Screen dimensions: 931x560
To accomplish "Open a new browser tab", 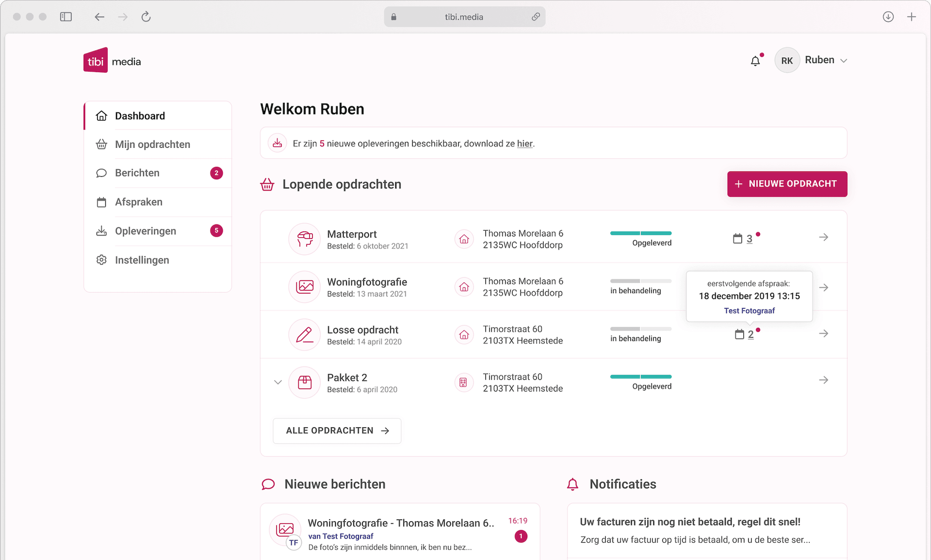I will [x=912, y=17].
